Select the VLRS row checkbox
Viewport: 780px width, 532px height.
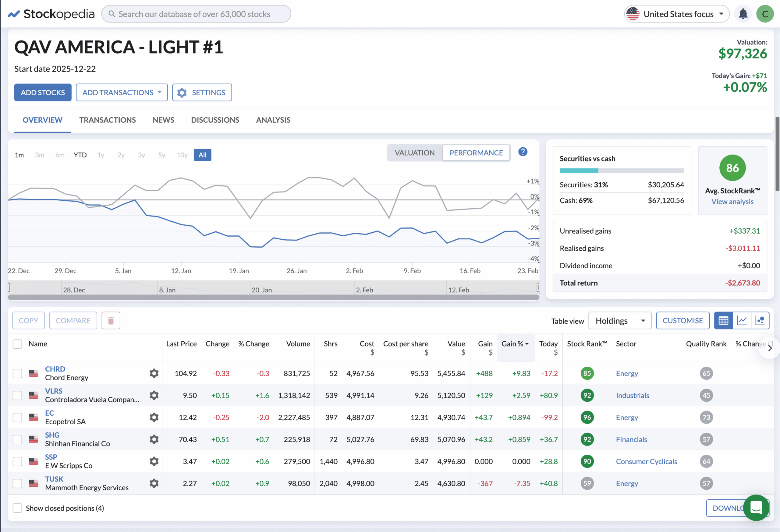click(x=17, y=395)
